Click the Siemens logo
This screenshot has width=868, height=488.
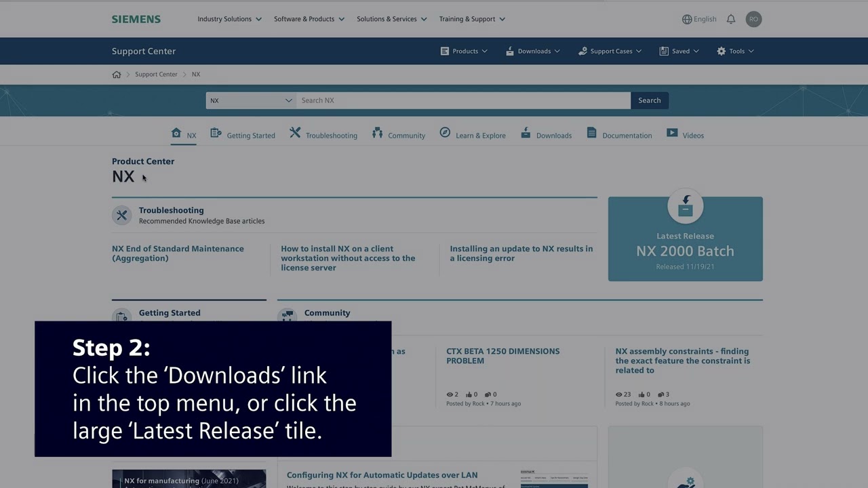click(x=136, y=19)
